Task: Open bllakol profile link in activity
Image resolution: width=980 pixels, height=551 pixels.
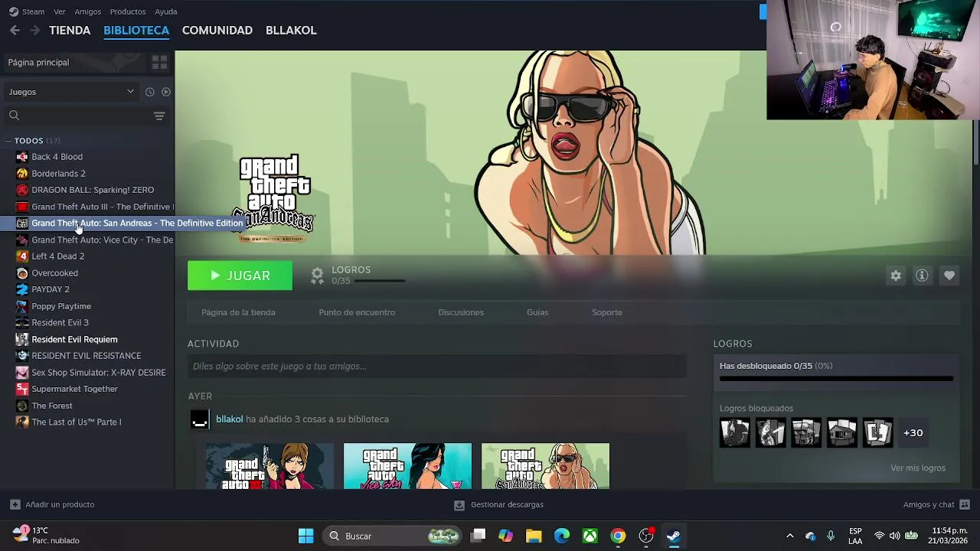Action: pyautogui.click(x=229, y=419)
